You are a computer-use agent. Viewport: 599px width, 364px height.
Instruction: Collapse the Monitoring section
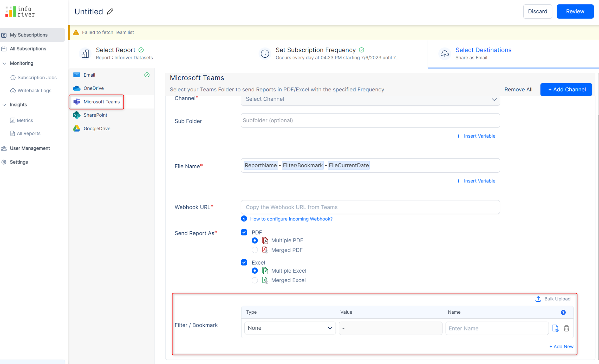coord(4,63)
